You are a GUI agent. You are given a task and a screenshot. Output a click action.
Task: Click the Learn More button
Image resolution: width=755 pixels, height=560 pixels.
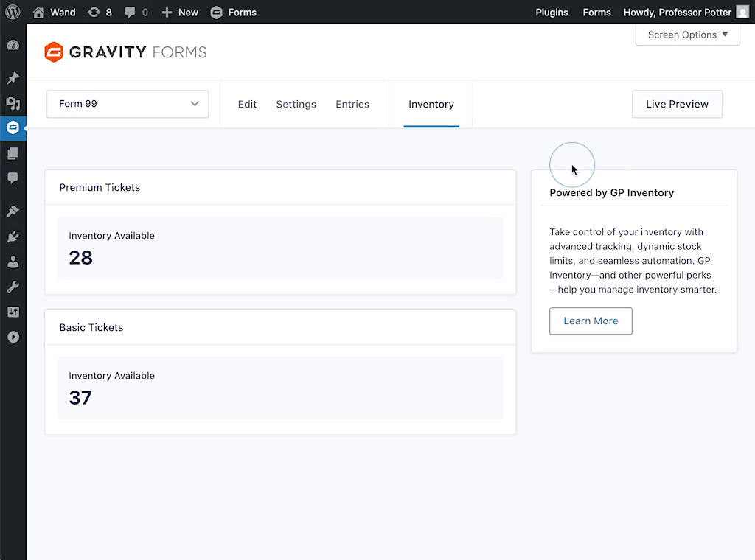pos(591,321)
